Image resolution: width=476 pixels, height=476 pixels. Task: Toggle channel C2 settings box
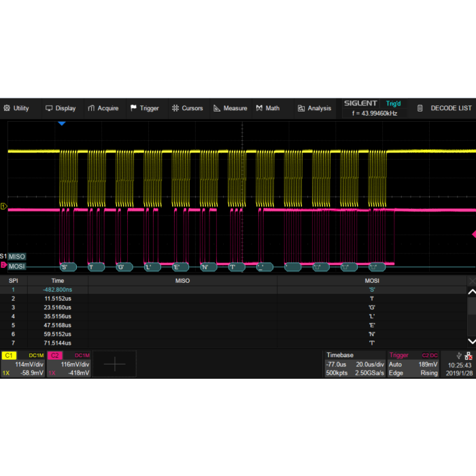pos(68,364)
